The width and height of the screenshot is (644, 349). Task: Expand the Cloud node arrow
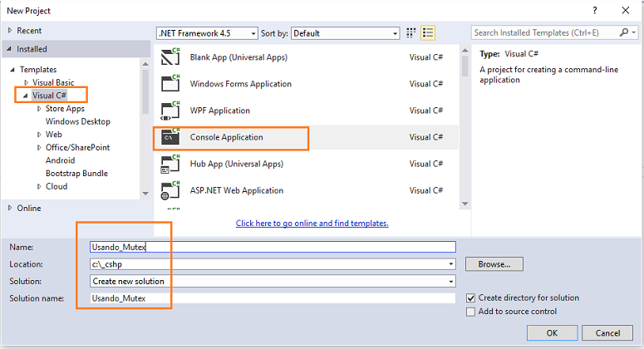[39, 186]
